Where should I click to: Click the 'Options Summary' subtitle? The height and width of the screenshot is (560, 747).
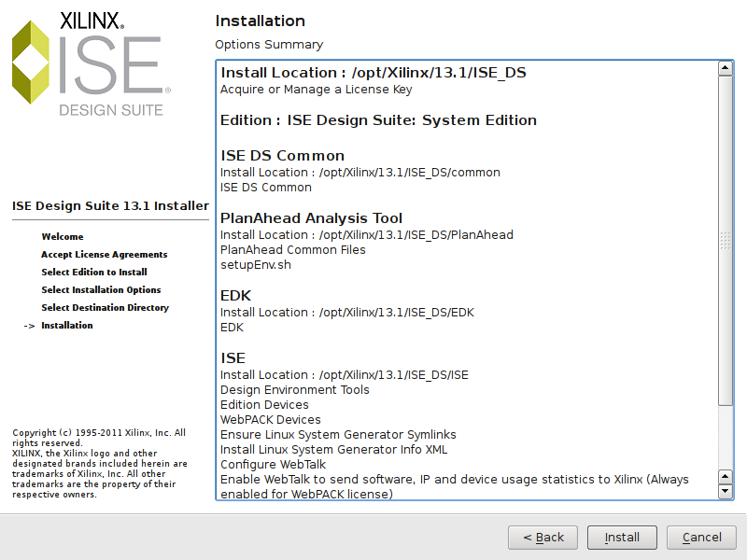tap(269, 44)
